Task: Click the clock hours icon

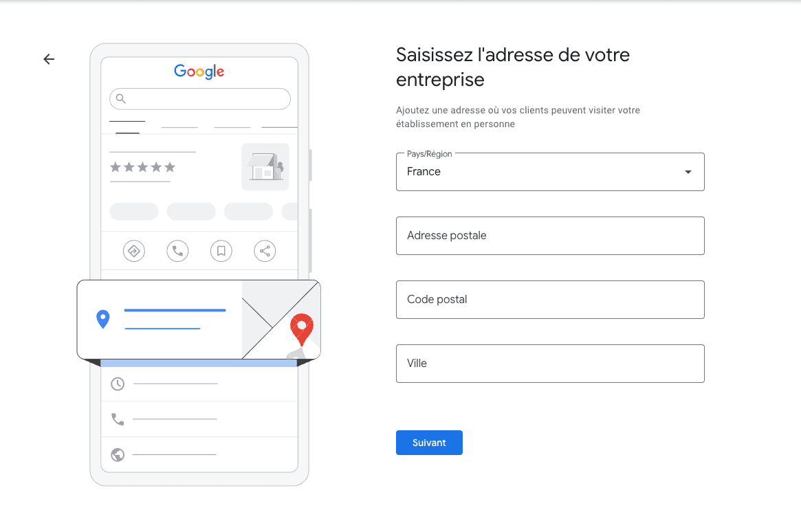Action: [118, 384]
